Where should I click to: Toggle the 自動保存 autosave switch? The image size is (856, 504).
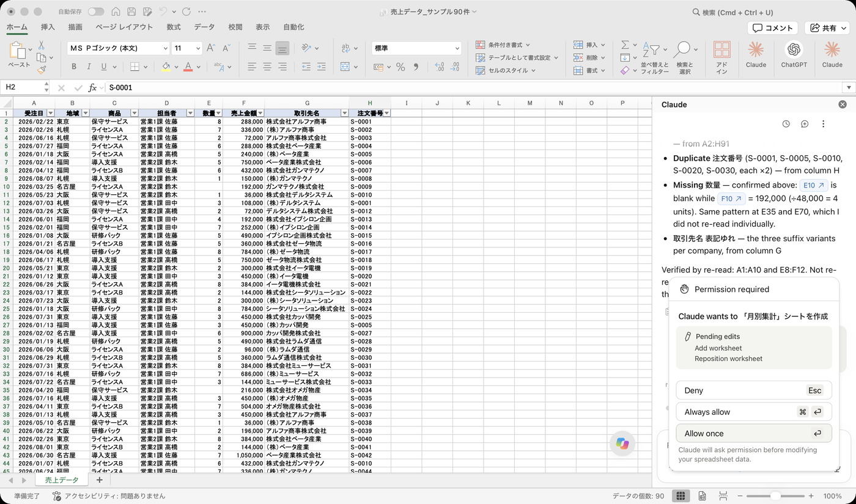[95, 12]
